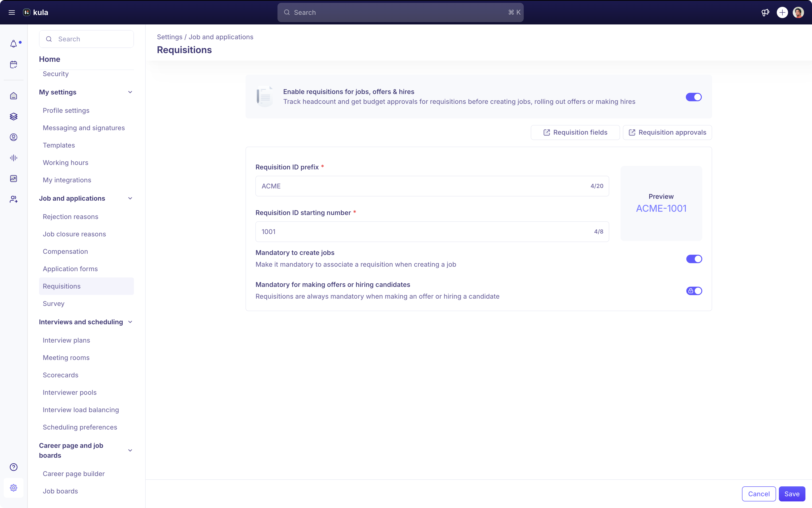Click the plus icon to create something new

(782, 12)
